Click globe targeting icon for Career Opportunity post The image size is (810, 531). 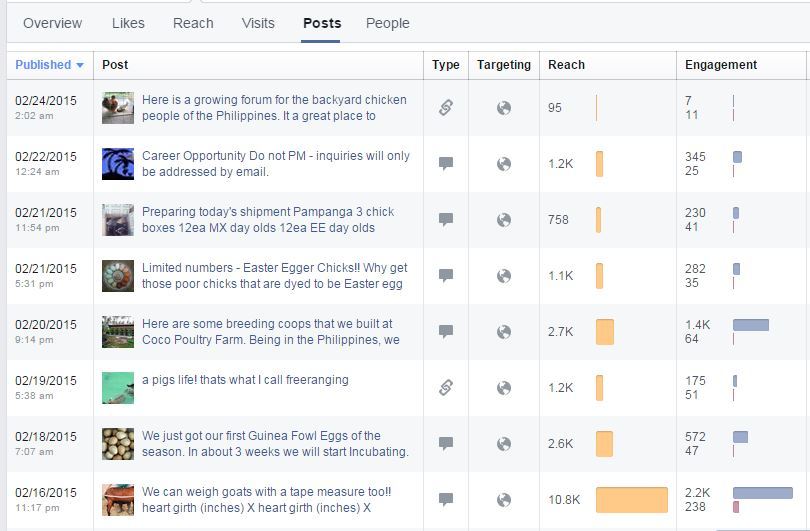504,164
